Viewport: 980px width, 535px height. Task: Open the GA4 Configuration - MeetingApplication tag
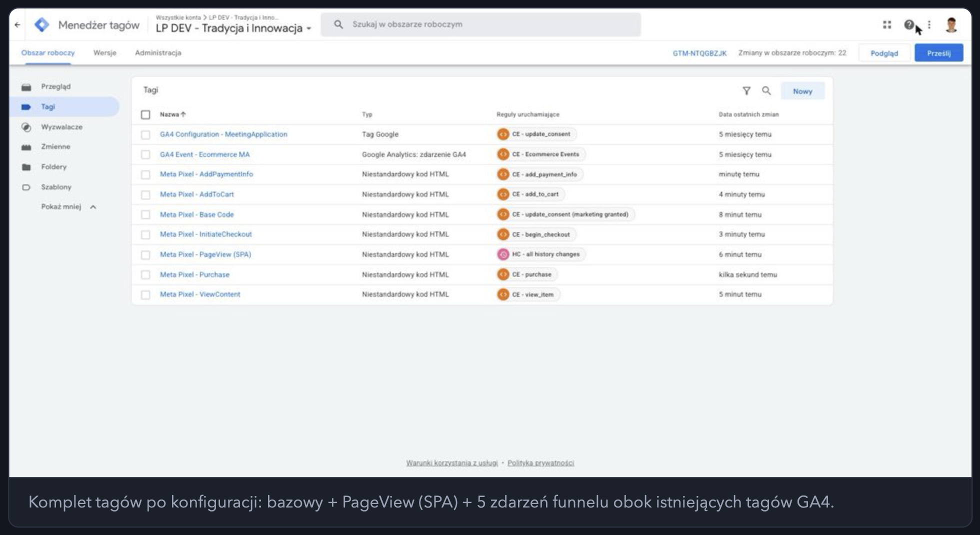click(223, 134)
